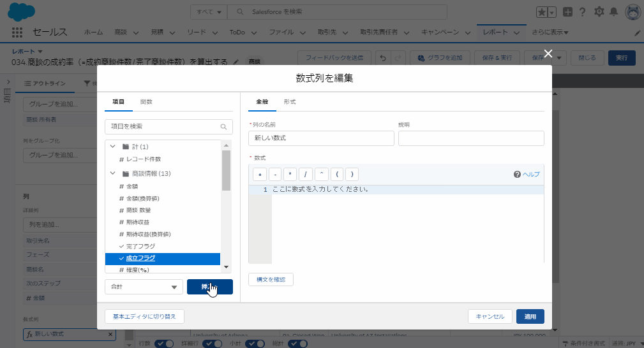The image size is (644, 348).
Task: Open the global actions plus icon
Action: pyautogui.click(x=567, y=12)
